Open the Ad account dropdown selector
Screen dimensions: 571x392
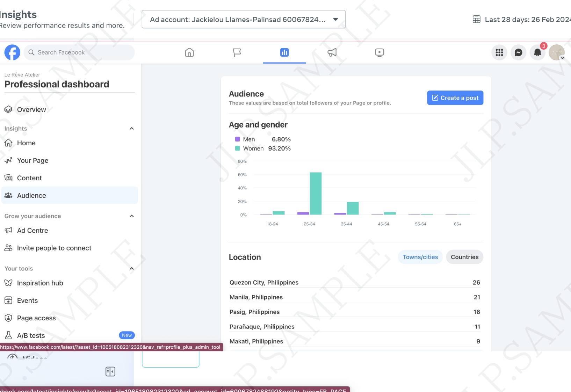coord(244,19)
